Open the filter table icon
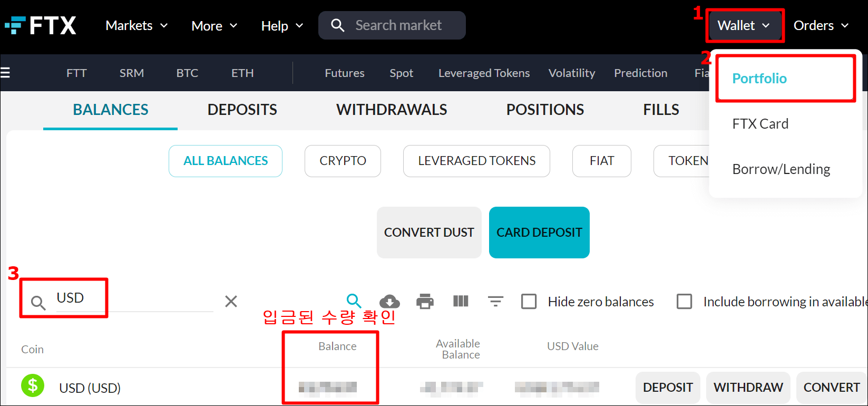 pos(495,301)
